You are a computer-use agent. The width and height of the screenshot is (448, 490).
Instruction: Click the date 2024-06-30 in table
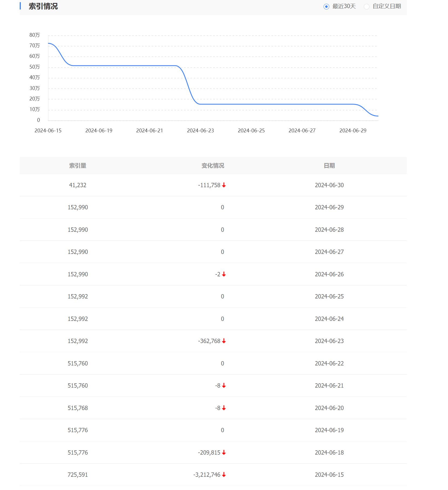click(x=329, y=185)
